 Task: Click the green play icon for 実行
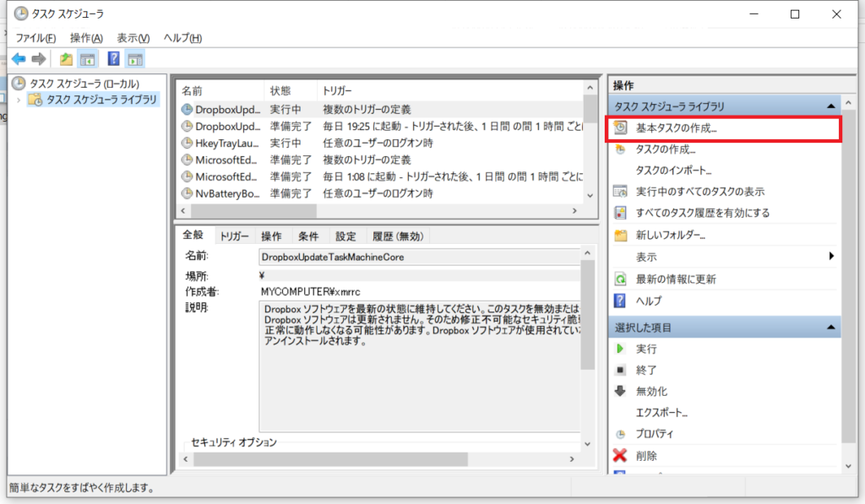point(620,349)
